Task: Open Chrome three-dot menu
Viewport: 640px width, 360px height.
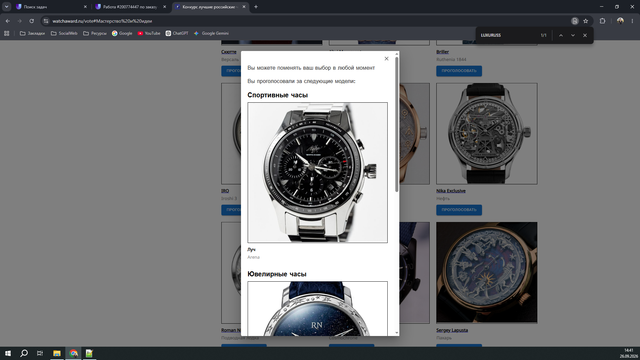Action: point(632,21)
